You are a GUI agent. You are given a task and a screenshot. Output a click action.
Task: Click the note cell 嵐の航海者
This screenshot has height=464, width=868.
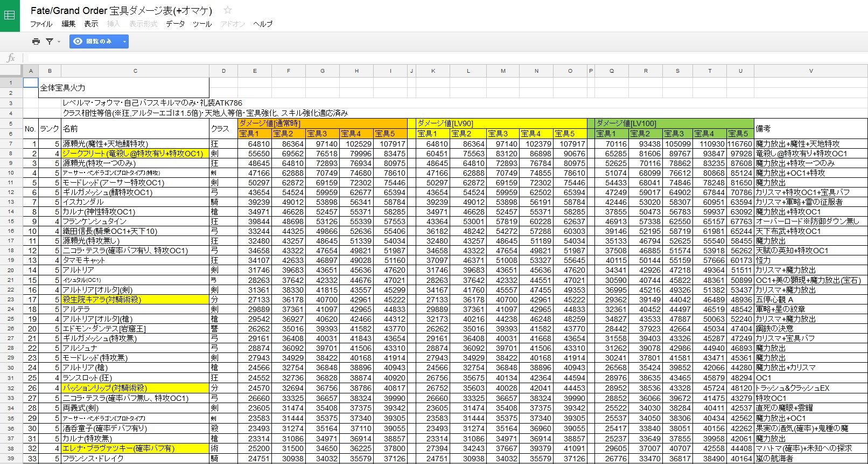[x=811, y=459]
